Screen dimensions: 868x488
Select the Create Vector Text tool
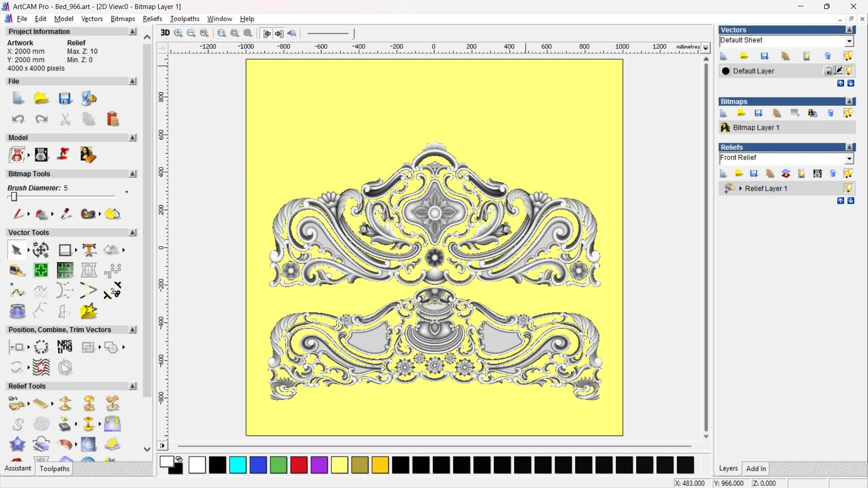[89, 250]
